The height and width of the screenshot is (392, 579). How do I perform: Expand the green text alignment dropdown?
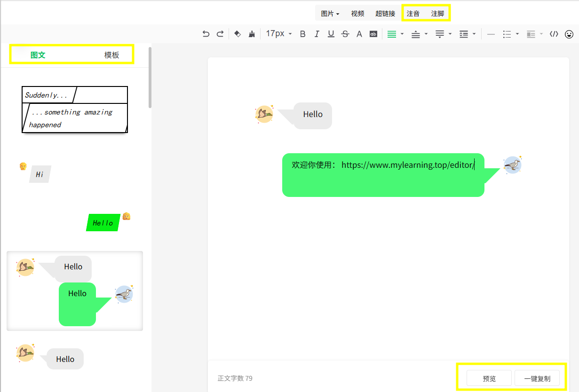(x=402, y=34)
